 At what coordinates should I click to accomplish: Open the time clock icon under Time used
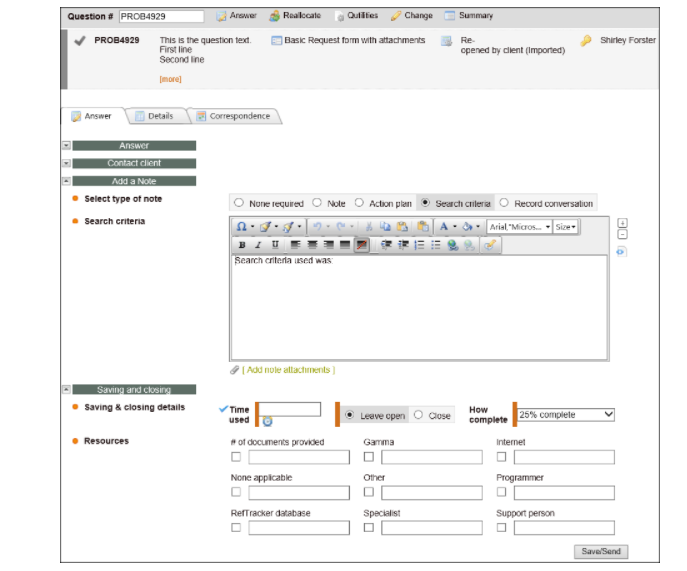click(267, 422)
